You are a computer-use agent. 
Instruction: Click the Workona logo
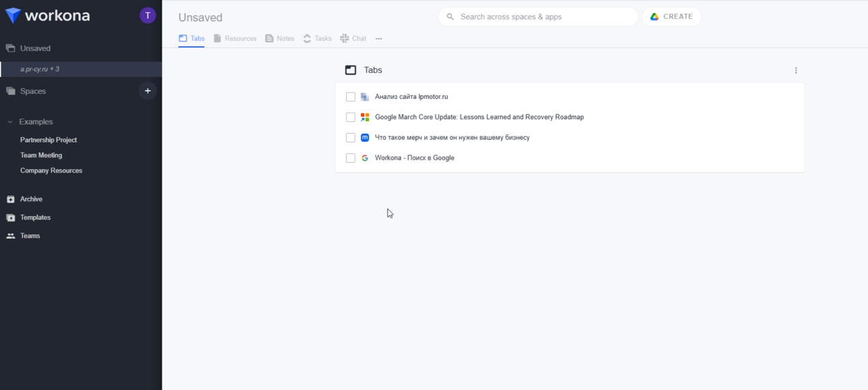pos(47,15)
